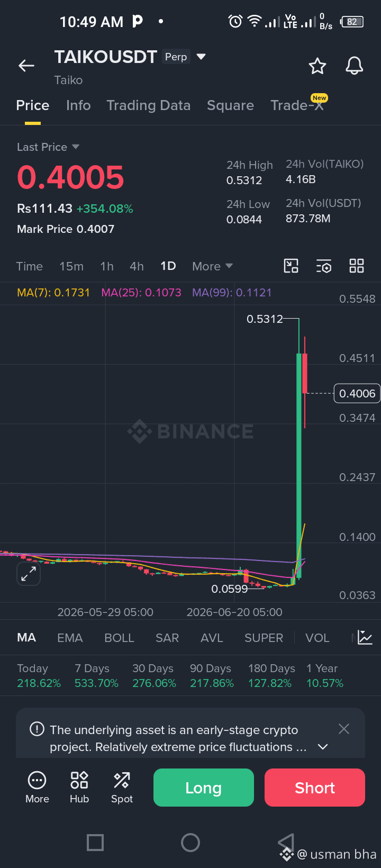The height and width of the screenshot is (868, 381).
Task: Tap the back arrow icon
Action: (26, 66)
